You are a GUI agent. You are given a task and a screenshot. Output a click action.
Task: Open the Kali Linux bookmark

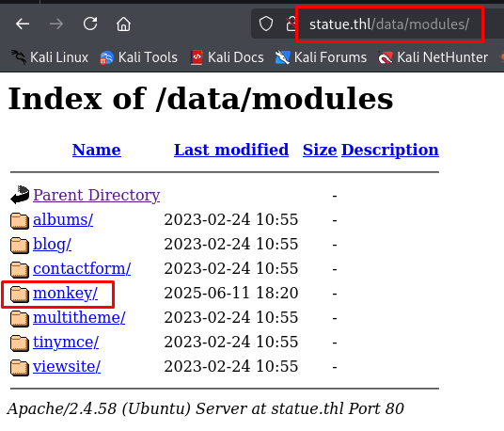(x=50, y=57)
